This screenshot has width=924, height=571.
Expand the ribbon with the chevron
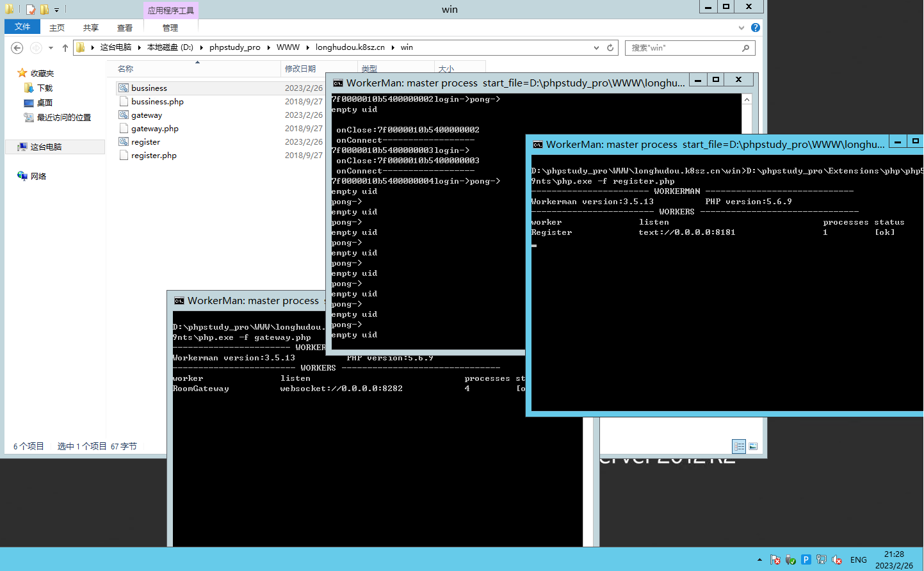pos(742,28)
